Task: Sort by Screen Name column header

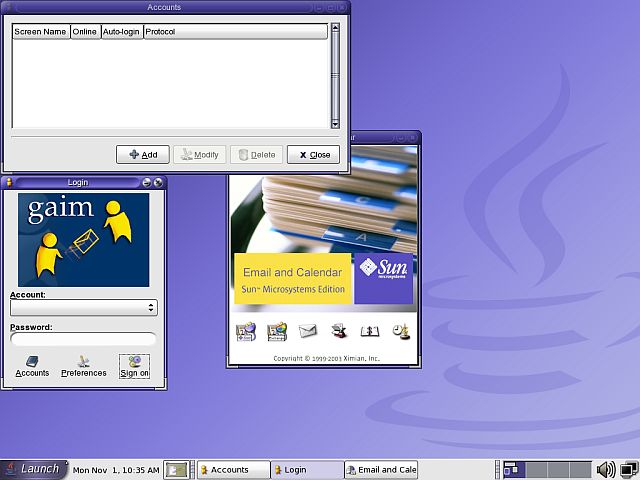Action: point(41,32)
